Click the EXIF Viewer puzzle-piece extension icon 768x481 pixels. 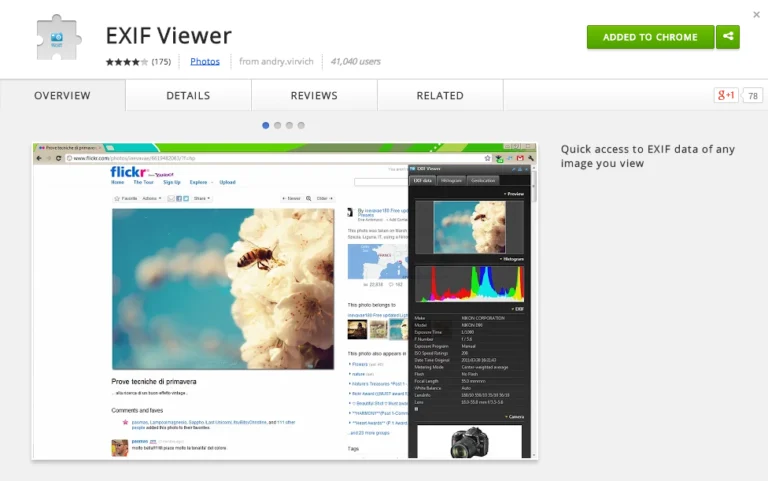pyautogui.click(x=58, y=38)
